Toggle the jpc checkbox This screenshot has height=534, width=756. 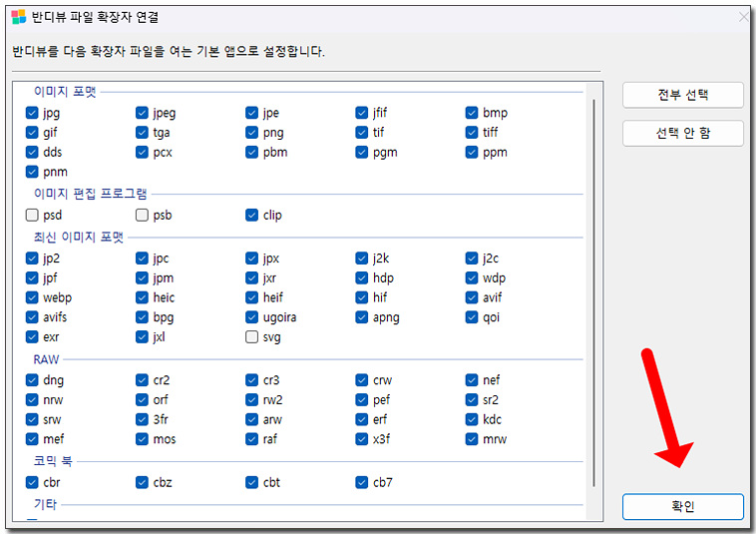142,259
